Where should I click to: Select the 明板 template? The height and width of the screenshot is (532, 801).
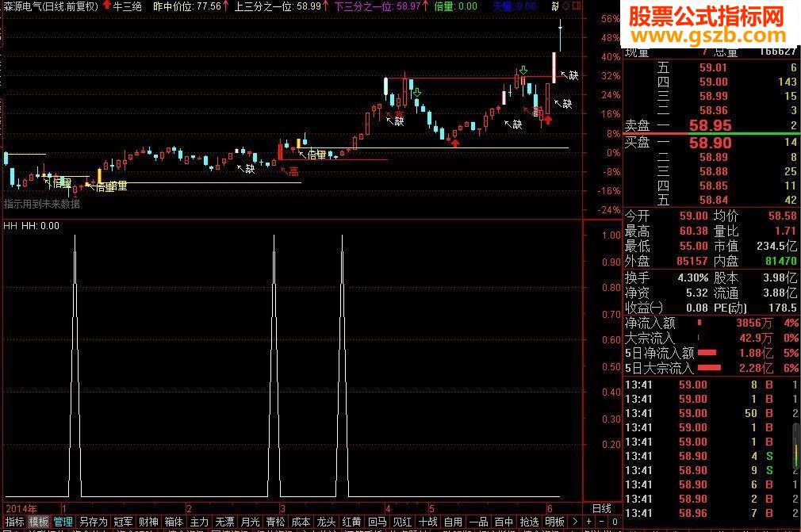[x=555, y=522]
